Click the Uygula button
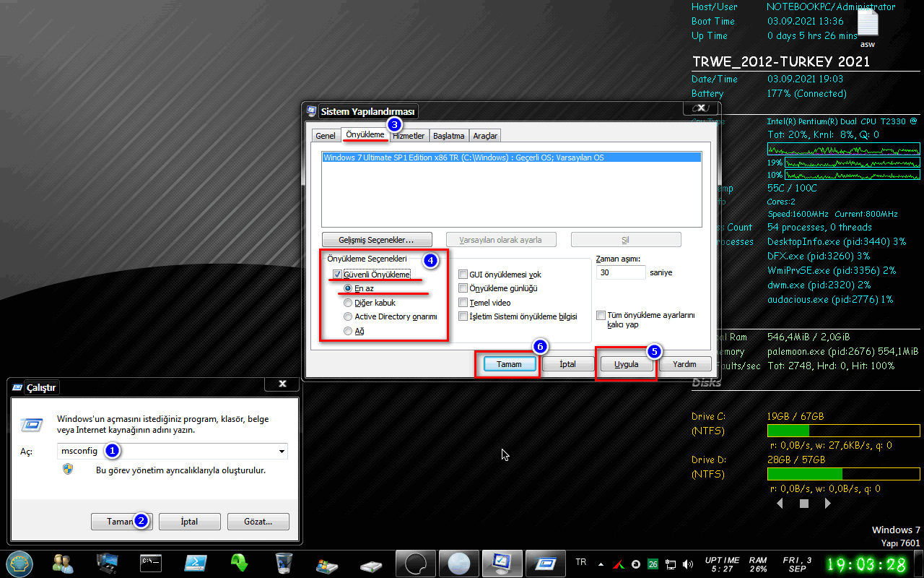This screenshot has height=578, width=924. tap(627, 364)
